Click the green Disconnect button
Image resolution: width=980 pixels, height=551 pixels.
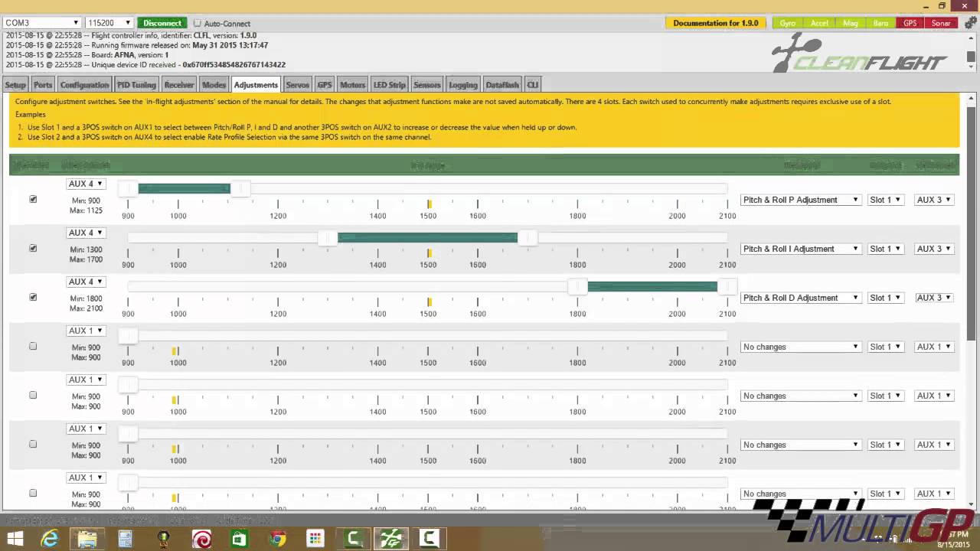tap(162, 23)
